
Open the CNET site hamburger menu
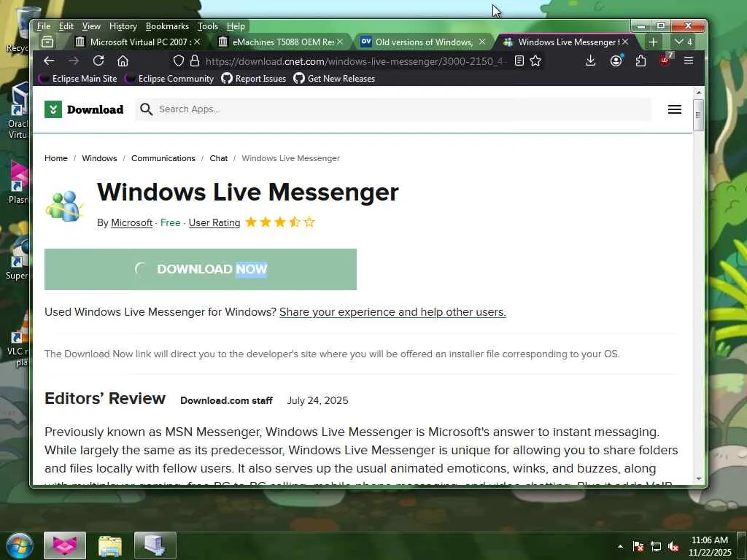tap(675, 109)
